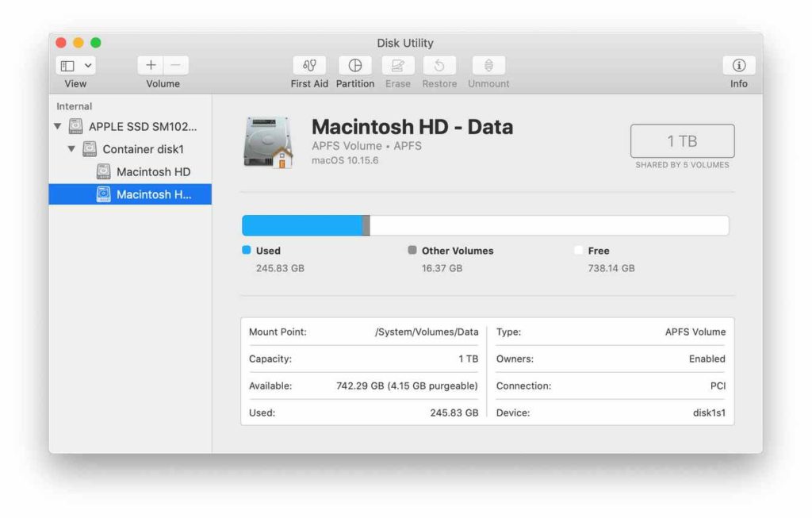Open the Info panel icon
The image size is (812, 518).
pos(739,66)
